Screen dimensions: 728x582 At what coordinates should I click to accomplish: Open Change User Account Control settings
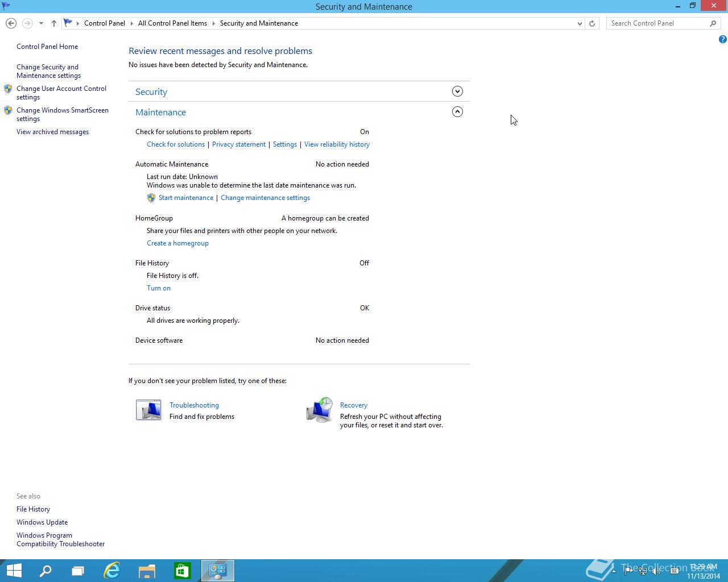(x=61, y=93)
